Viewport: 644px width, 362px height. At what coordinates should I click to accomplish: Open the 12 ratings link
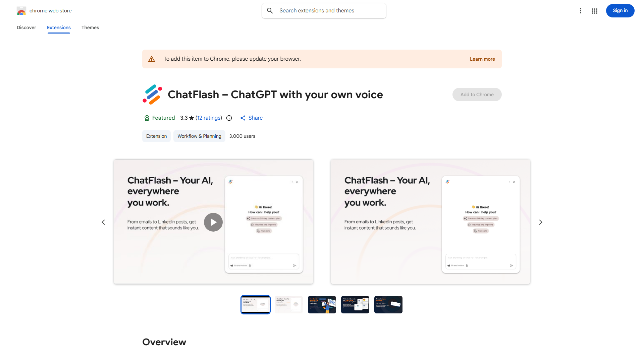(209, 118)
